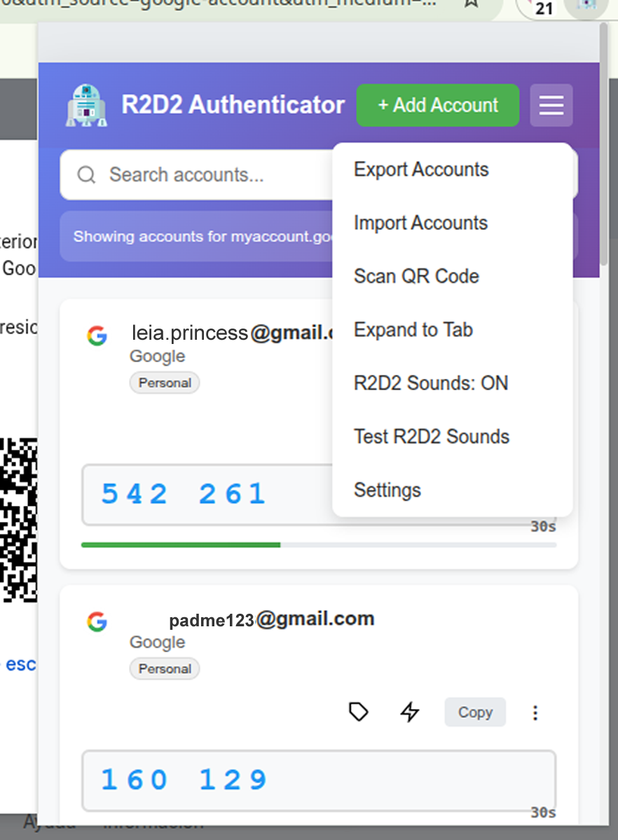
Task: Click Personal tag under leia.princess account
Action: click(x=165, y=383)
